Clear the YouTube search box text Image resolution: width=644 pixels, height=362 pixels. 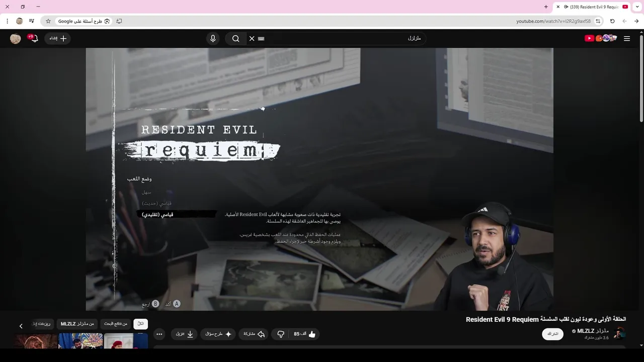coord(252,39)
